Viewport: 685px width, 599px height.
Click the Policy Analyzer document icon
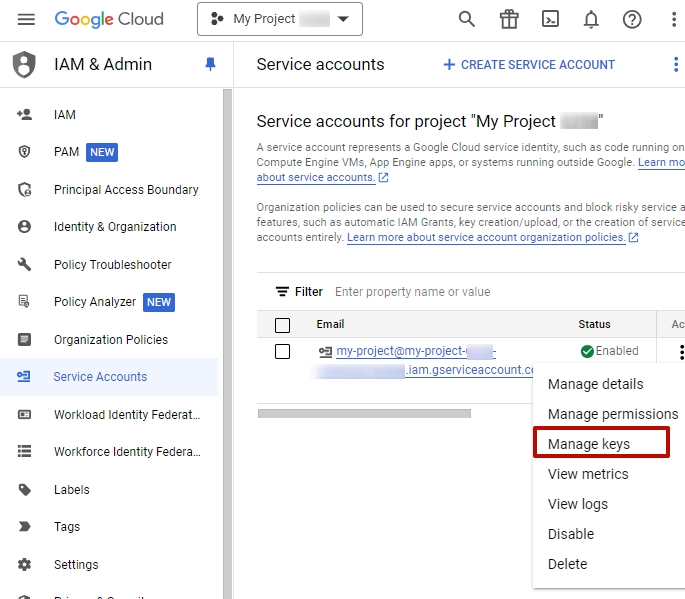pyautogui.click(x=24, y=301)
